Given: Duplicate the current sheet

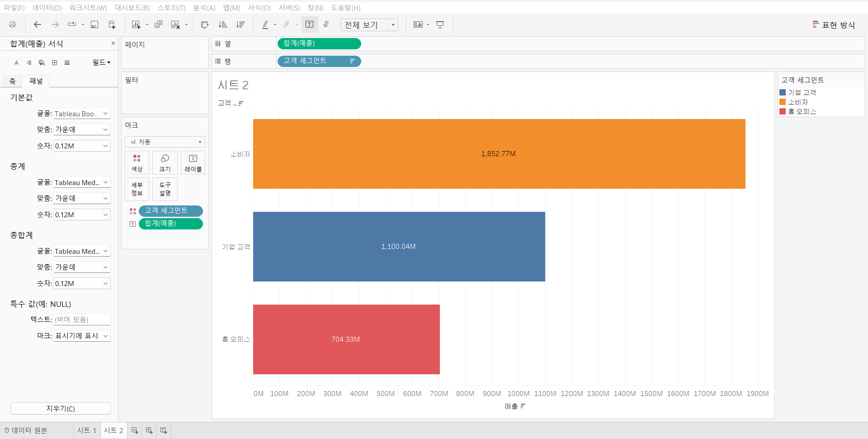Looking at the screenshot, I should tap(158, 24).
